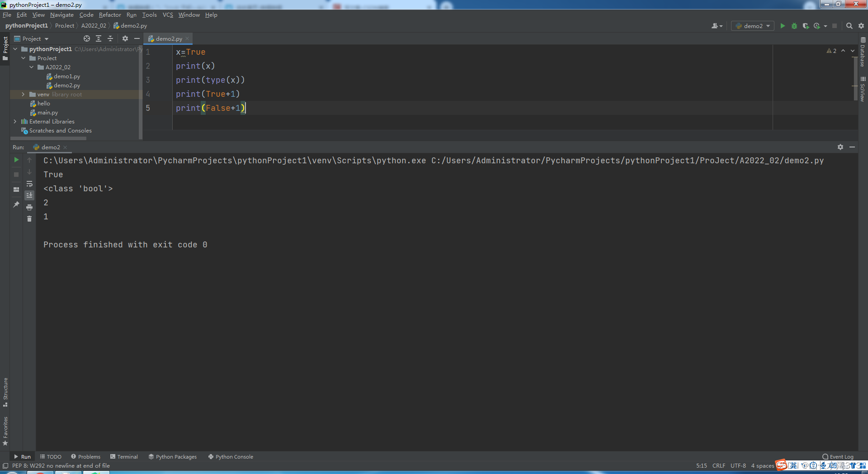Close the demo2.py editor tab
The width and height of the screenshot is (868, 474).
coord(187,38)
